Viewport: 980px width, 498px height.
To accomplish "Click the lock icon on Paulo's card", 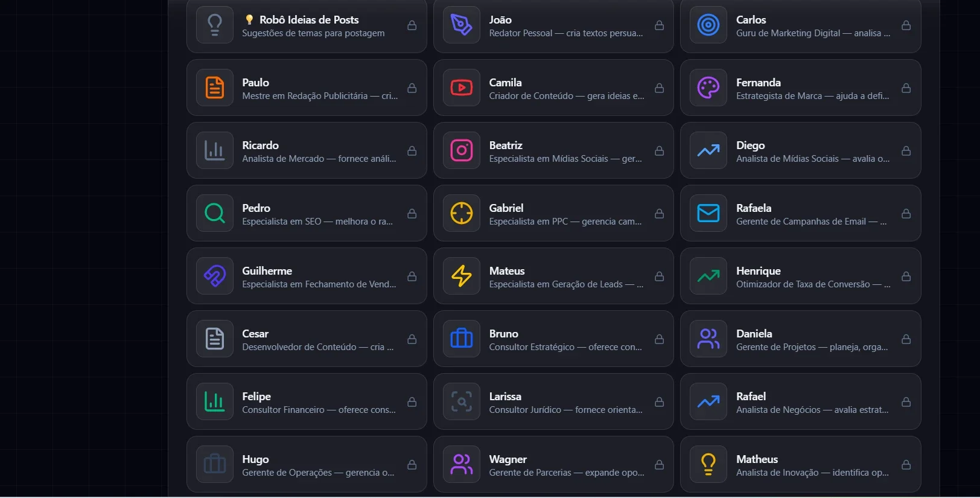I will 412,88.
